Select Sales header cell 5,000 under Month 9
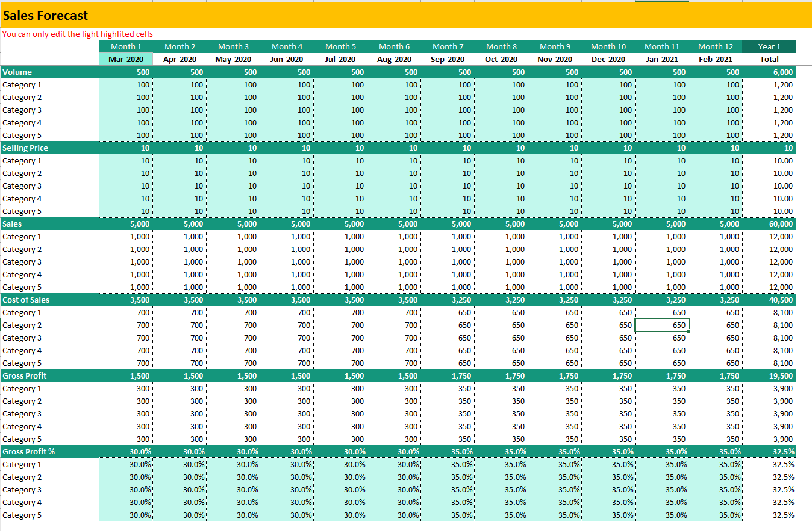 [555, 224]
